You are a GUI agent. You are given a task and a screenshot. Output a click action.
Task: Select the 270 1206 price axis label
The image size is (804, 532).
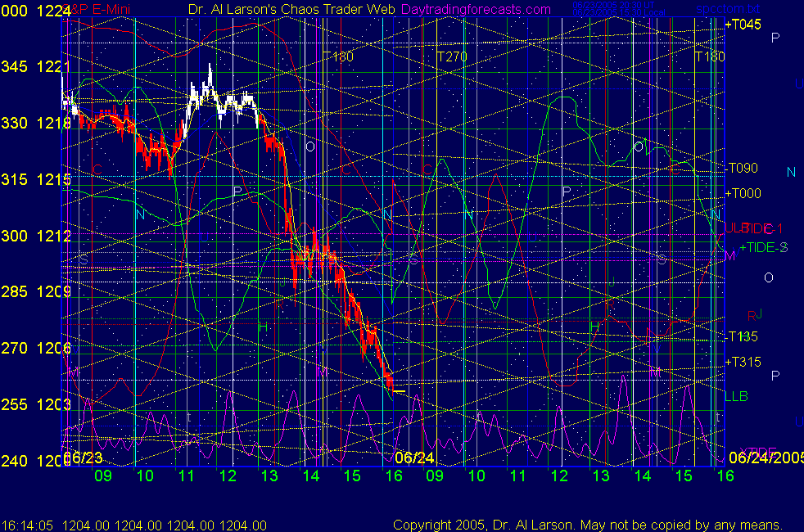click(x=35, y=348)
